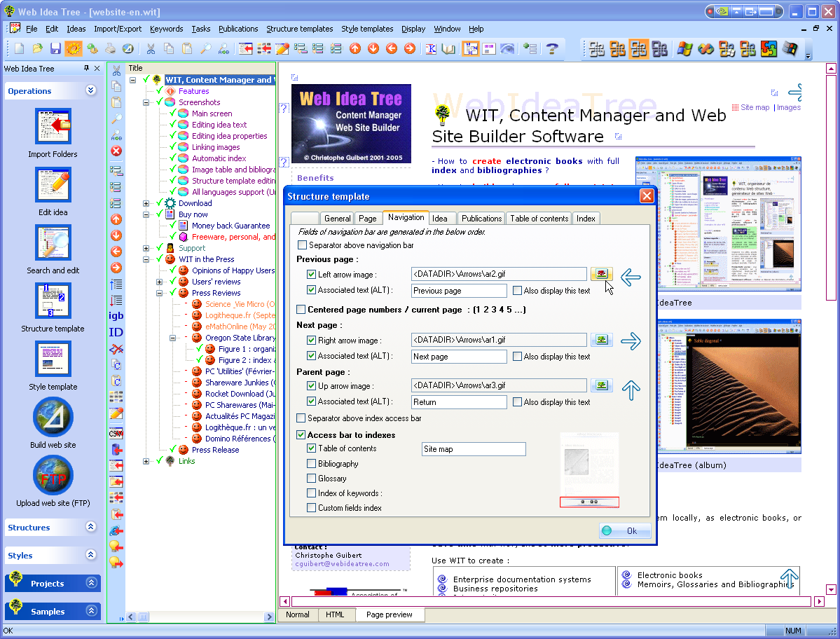840x639 pixels.
Task: Expand the Press Reviews tree node
Action: (160, 293)
